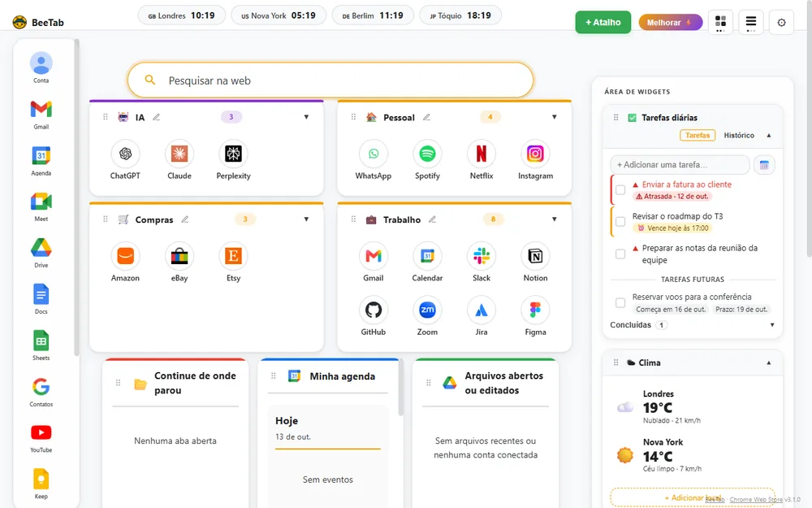Open the ChatGPT shortcut

[125, 154]
